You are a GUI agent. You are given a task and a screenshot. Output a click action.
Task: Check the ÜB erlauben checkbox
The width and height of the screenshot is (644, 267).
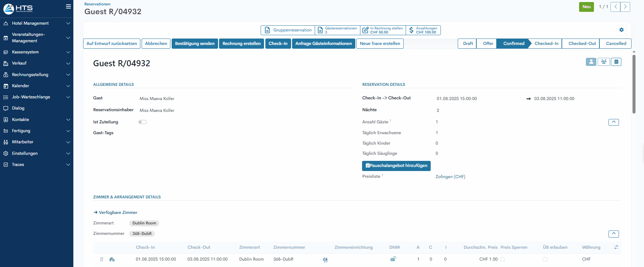coord(545,259)
